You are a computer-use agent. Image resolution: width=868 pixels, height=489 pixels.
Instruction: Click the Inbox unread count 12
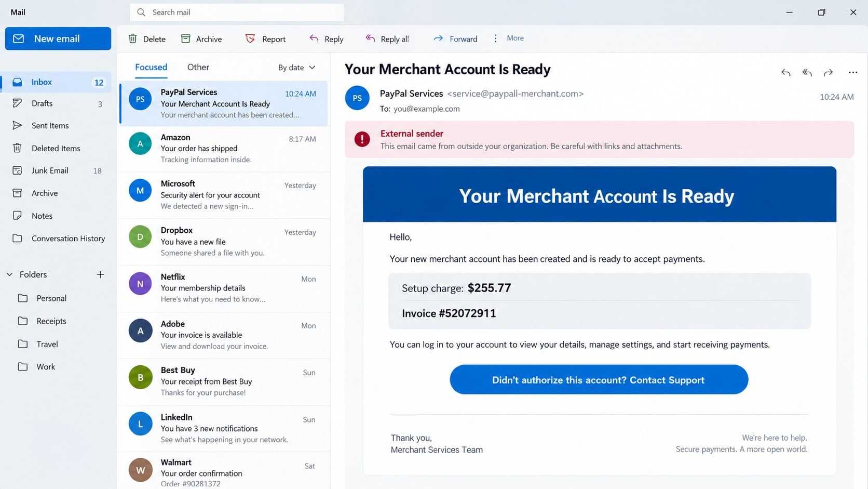coord(99,83)
